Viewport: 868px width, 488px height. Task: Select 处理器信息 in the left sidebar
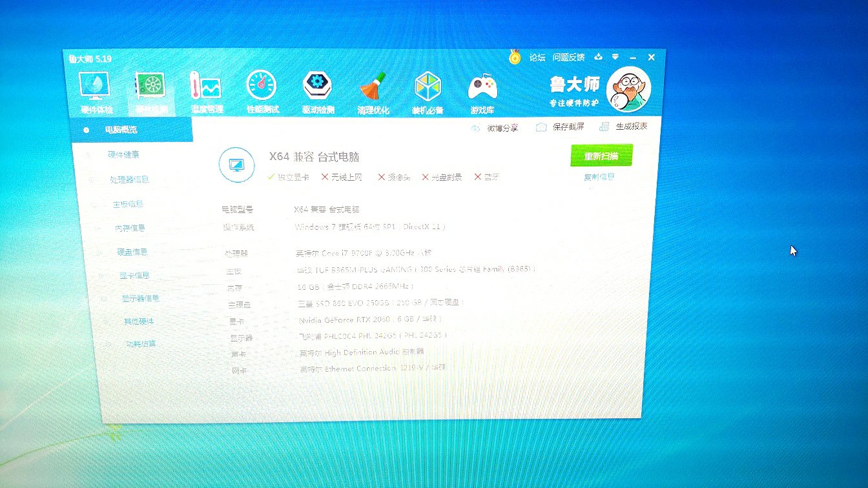point(130,179)
